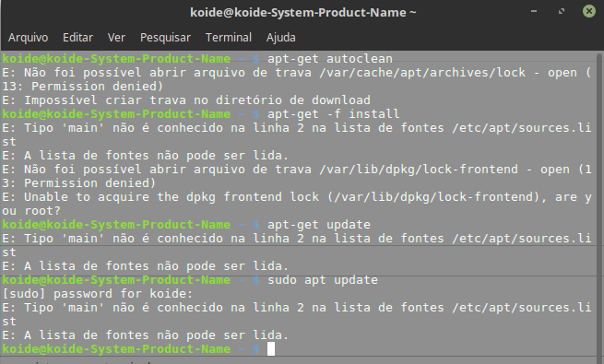Minimize the terminal window
This screenshot has width=604, height=364.
point(534,12)
